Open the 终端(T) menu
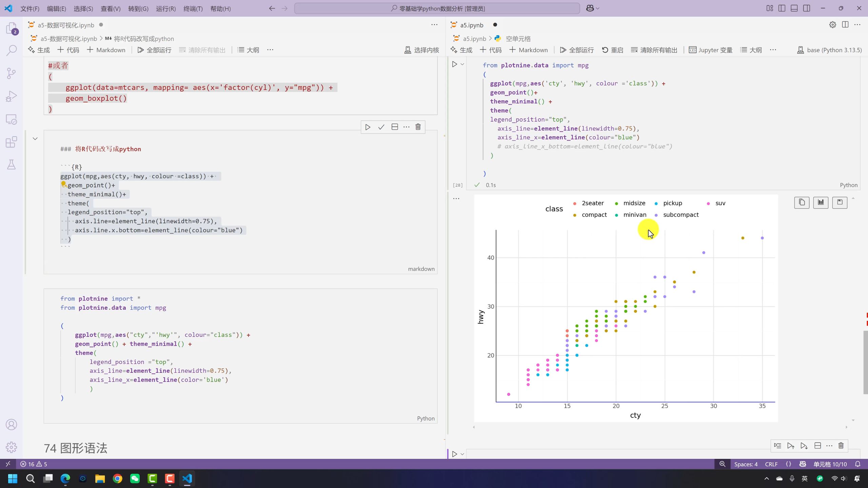The image size is (868, 488). coord(193,8)
